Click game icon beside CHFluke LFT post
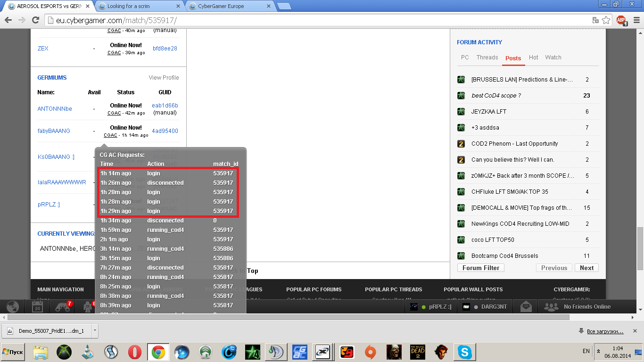 click(x=461, y=192)
